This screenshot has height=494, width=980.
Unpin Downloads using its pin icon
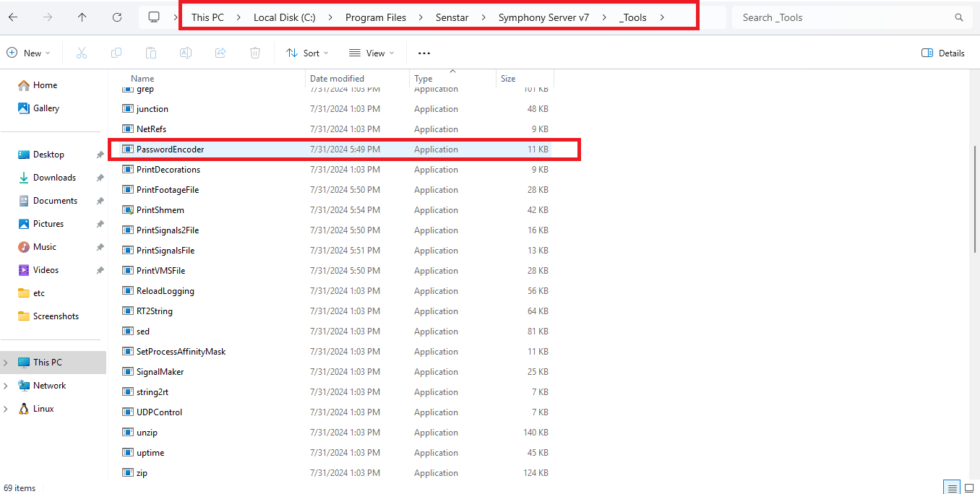pyautogui.click(x=99, y=177)
